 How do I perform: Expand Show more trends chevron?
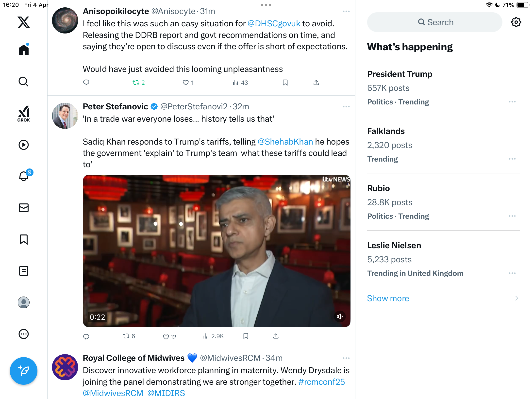(516, 299)
